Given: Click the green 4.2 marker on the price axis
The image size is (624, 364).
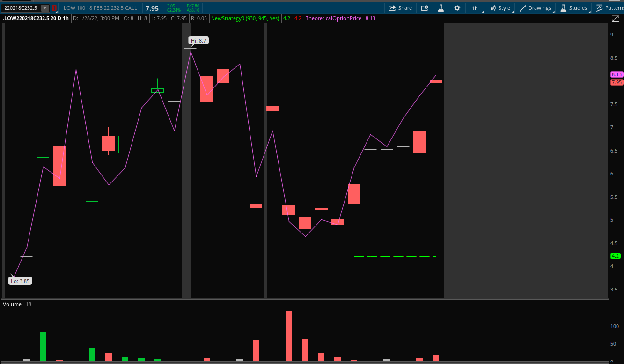Looking at the screenshot, I should coord(615,256).
